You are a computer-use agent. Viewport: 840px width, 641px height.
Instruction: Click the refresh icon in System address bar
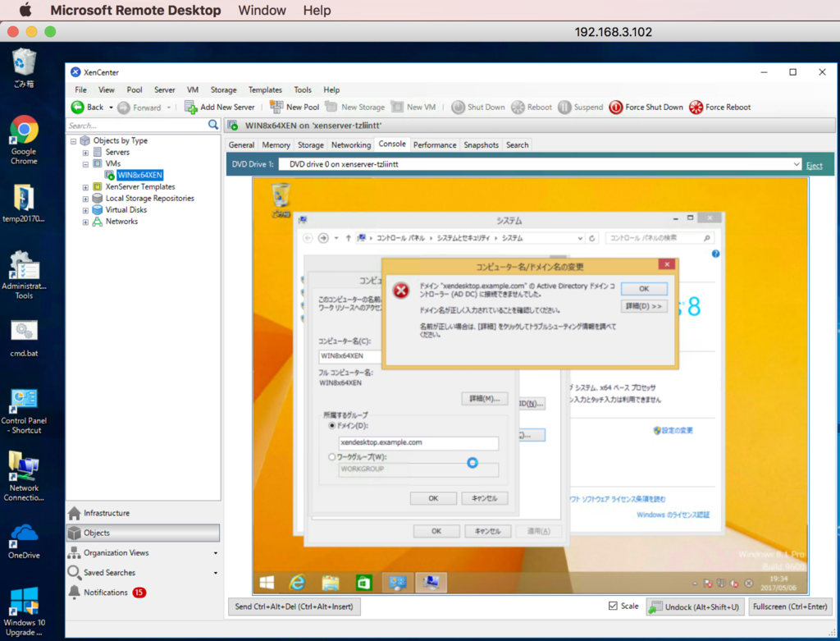[592, 239]
